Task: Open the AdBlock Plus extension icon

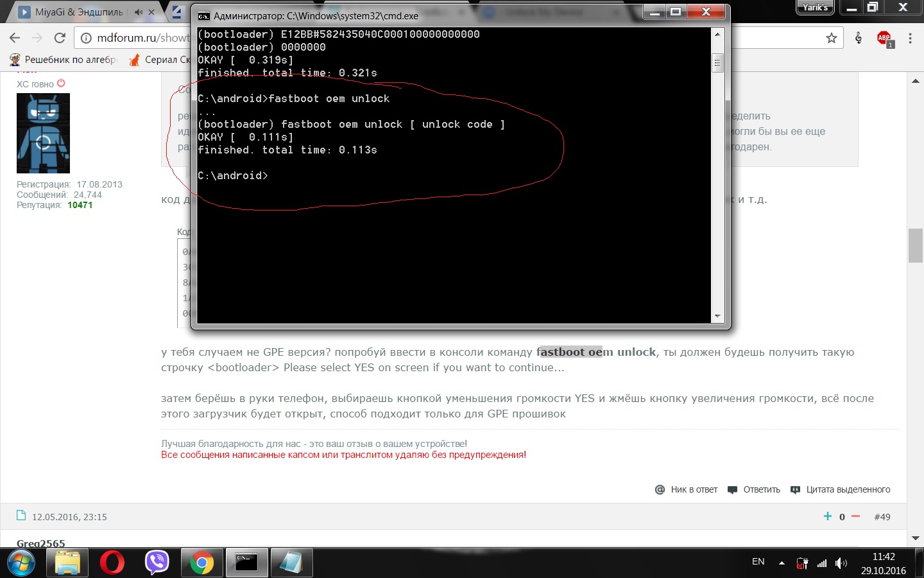Action: click(x=884, y=39)
